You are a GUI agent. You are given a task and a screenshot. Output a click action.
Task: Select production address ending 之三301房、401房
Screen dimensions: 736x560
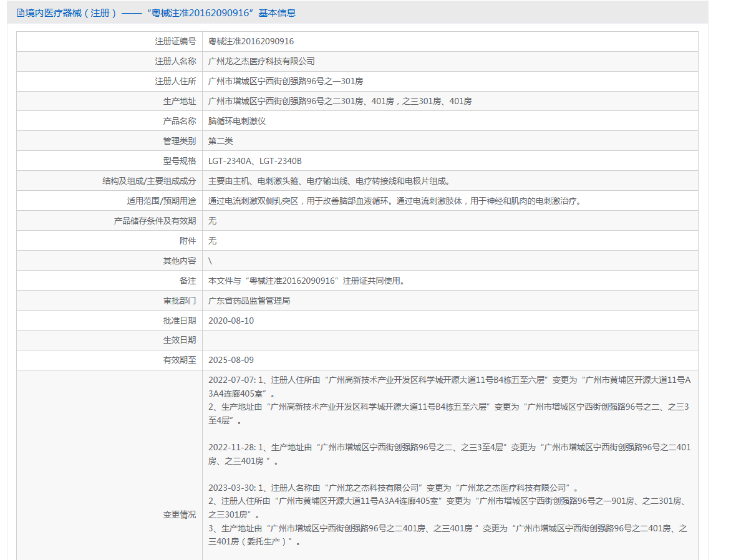(340, 102)
